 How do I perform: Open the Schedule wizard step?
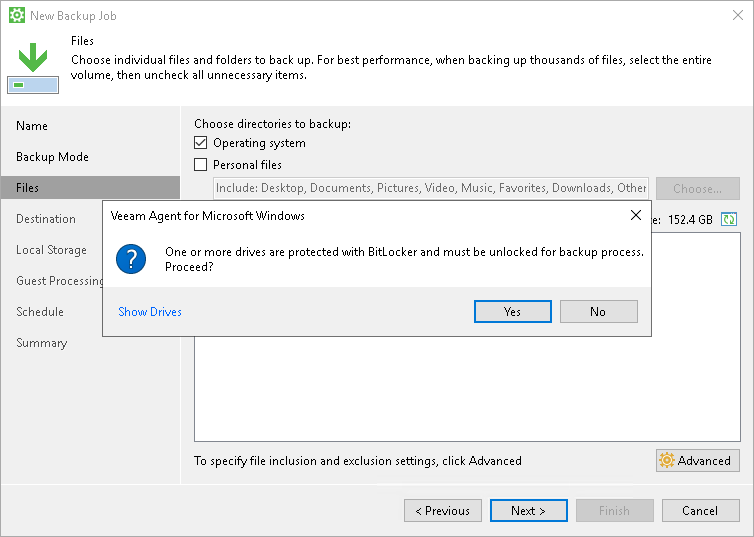click(40, 312)
